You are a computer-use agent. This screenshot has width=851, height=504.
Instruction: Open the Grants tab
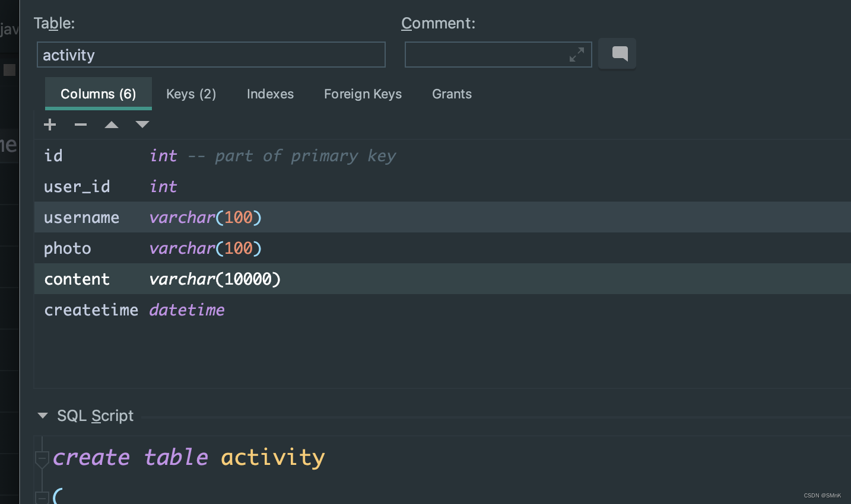click(x=452, y=94)
